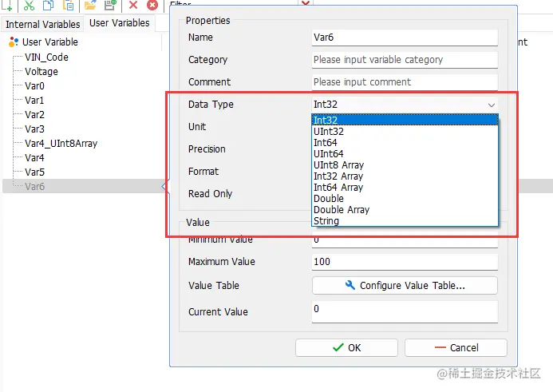Choose UInt32 in the data type list

click(x=405, y=131)
